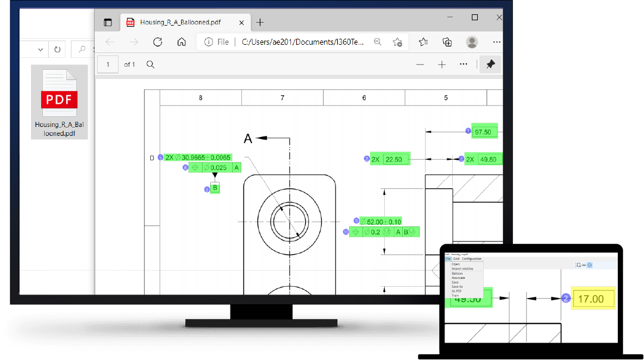Screen dimensions: 644x360
Task: Open Edge Collections
Action: point(446,42)
